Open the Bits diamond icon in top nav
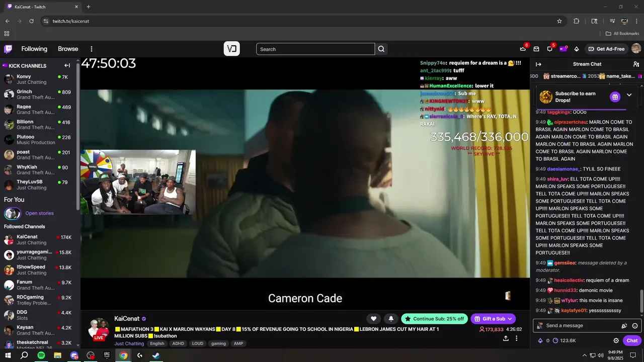The image size is (644, 362). click(577, 49)
